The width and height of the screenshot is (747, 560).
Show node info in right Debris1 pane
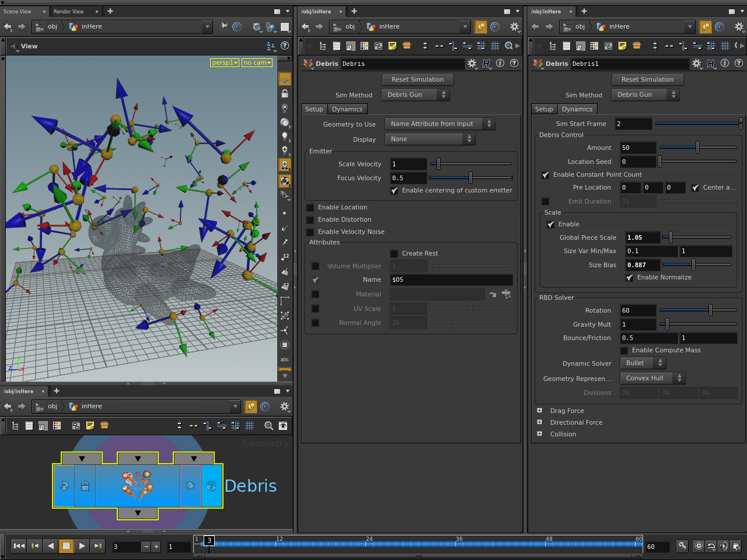click(x=725, y=63)
